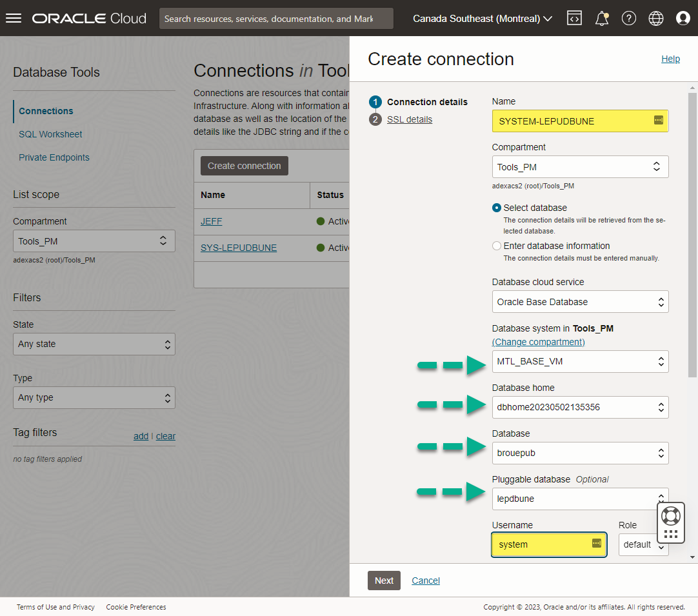Viewport: 698px width, 616px height.
Task: Open the Database cloud service dropdown
Action: tap(580, 302)
